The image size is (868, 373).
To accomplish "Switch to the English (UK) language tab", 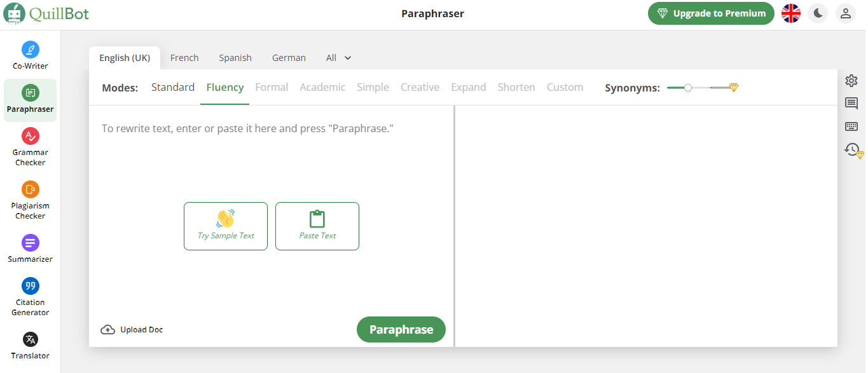I will coord(125,58).
